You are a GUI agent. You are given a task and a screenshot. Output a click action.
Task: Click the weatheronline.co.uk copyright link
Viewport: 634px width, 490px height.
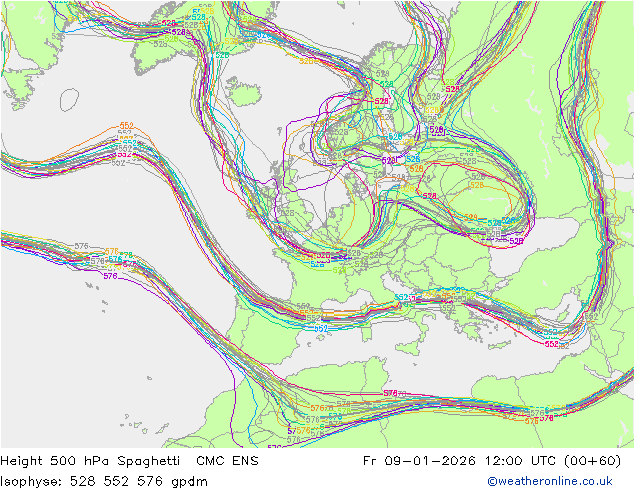(x=550, y=481)
